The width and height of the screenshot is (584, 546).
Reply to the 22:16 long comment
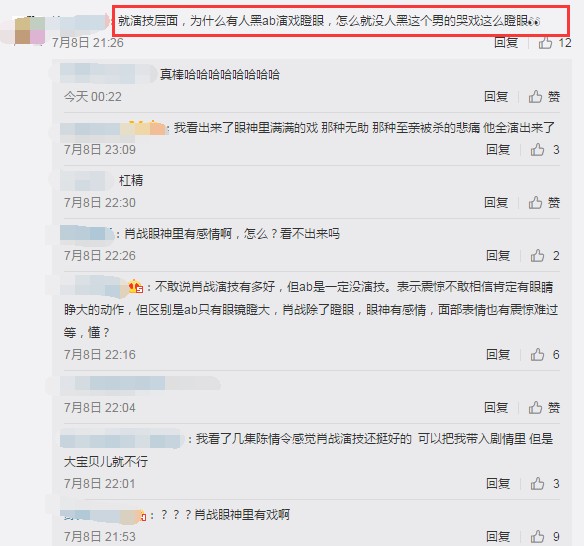click(x=498, y=355)
